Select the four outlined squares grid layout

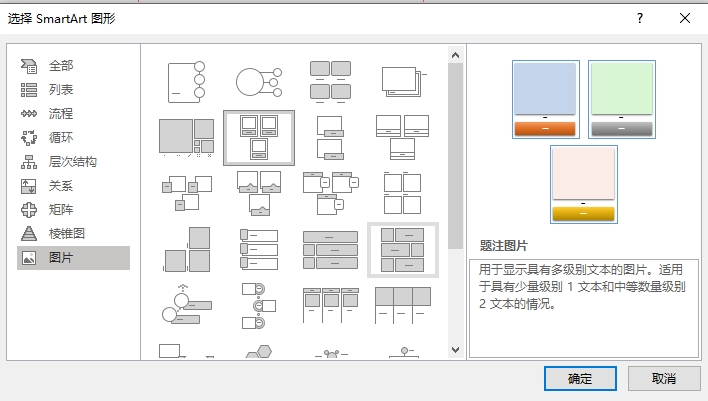tap(403, 193)
